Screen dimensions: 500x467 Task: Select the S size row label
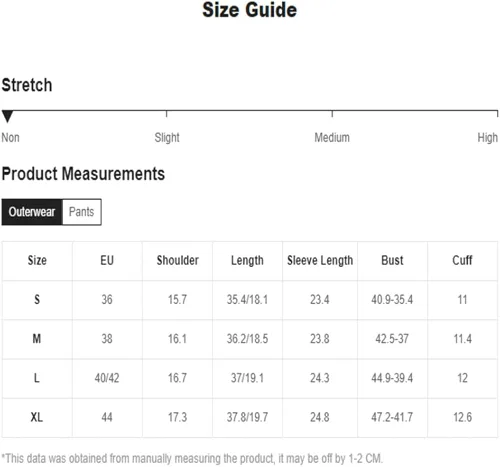coord(37,299)
